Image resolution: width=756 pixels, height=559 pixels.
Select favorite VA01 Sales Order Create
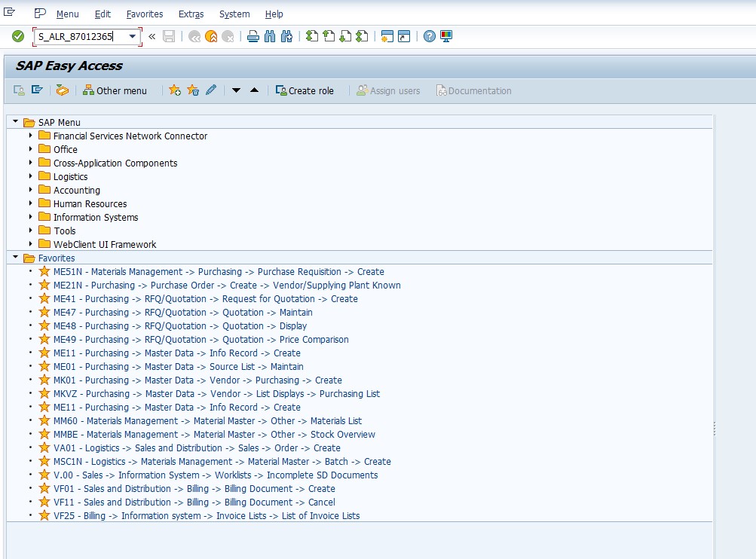(197, 448)
